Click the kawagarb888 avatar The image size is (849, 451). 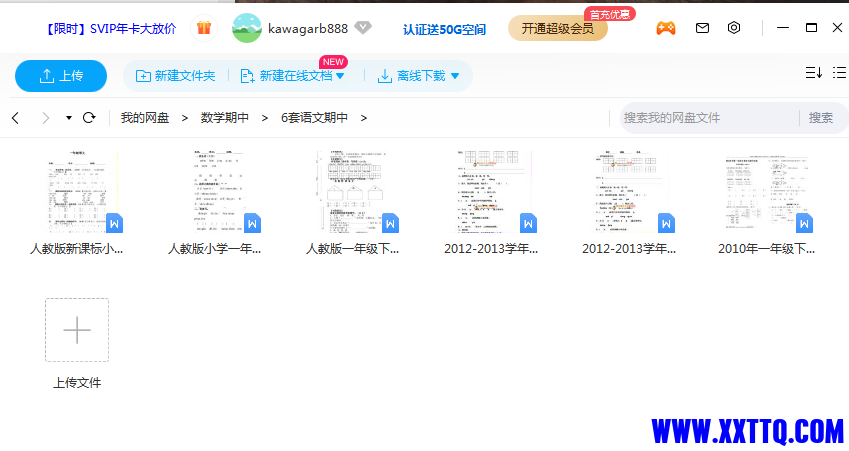[247, 28]
